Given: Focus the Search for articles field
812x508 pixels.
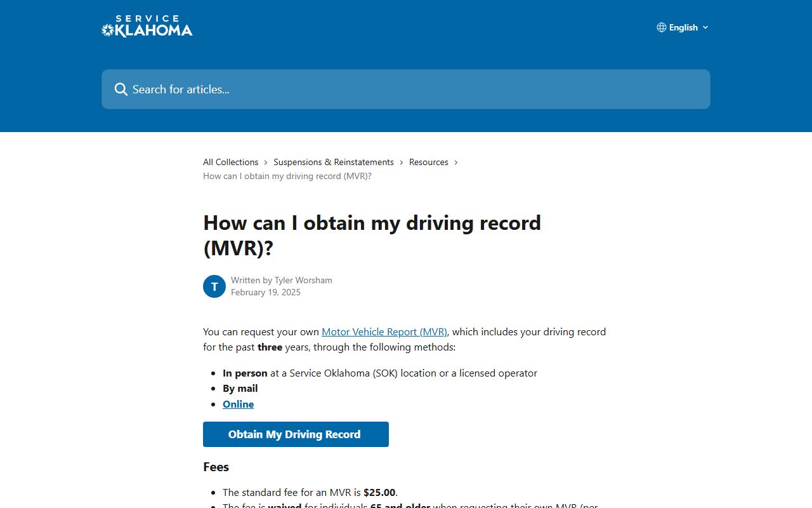Looking at the screenshot, I should click(406, 89).
